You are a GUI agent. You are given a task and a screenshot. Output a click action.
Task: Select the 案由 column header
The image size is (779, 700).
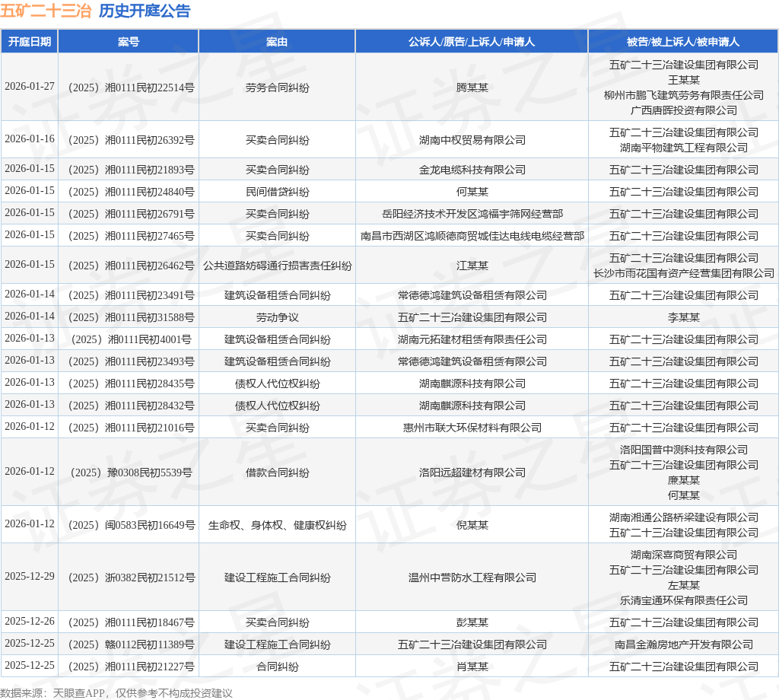coord(277,42)
